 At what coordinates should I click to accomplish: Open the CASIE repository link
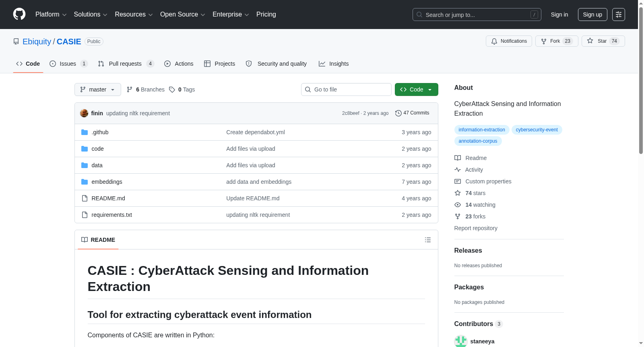69,42
